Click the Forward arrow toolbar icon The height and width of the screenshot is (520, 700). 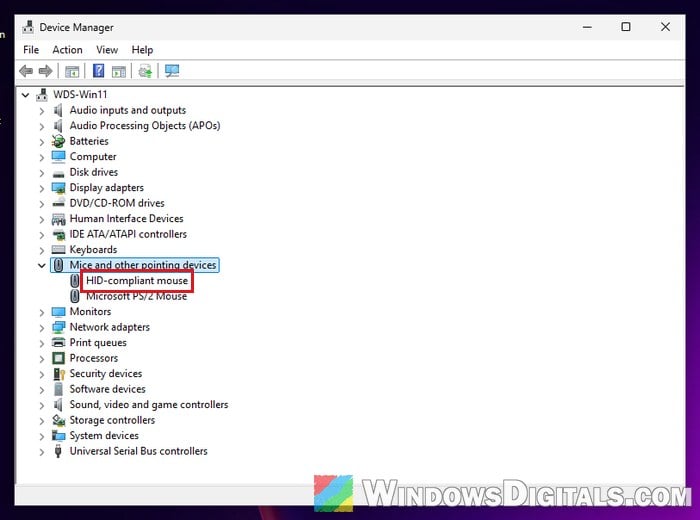tap(46, 71)
